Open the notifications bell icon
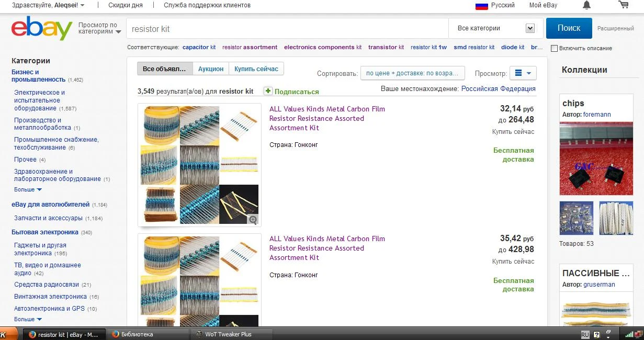This screenshot has height=340, width=644. coord(587,5)
